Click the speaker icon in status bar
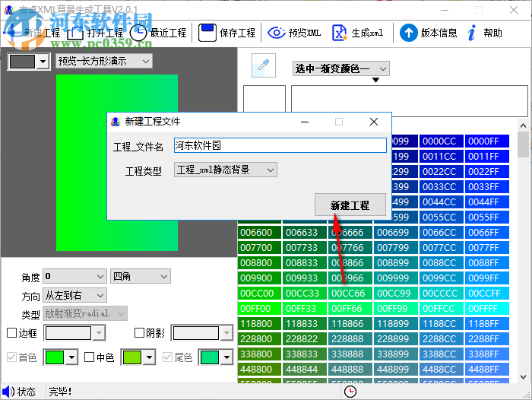This screenshot has height=400, width=532. click(x=8, y=392)
